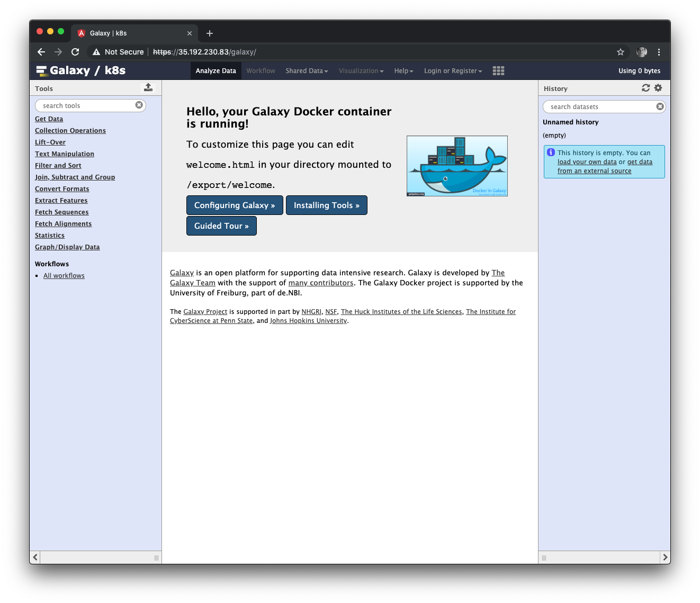The height and width of the screenshot is (603, 700).
Task: Open All workflows link
Action: click(64, 276)
